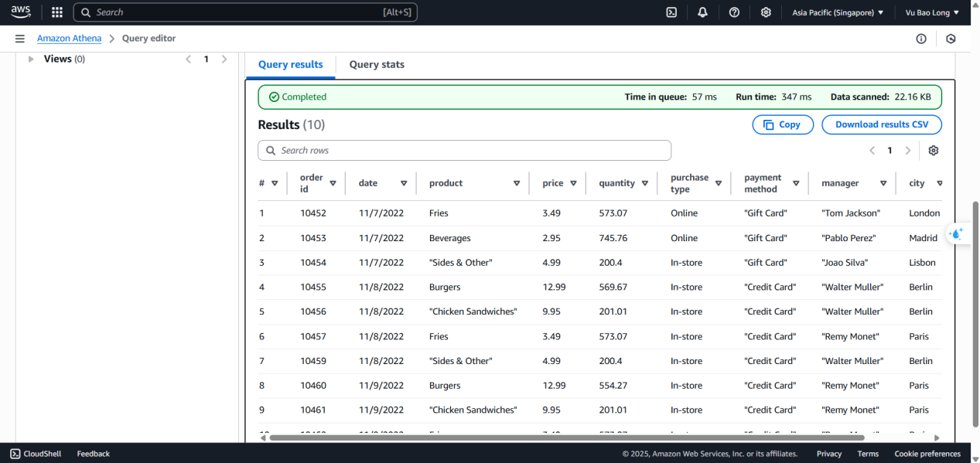Open the Terms link
The width and height of the screenshot is (980, 463).
(x=868, y=454)
